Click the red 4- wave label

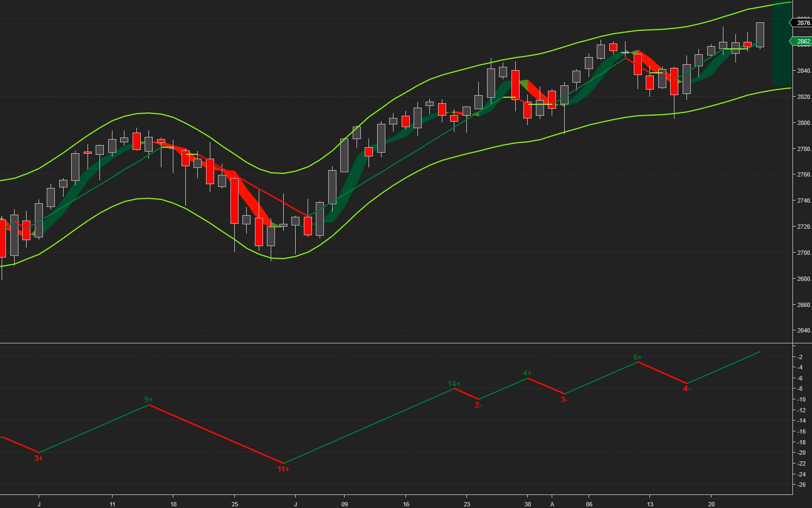pos(686,389)
